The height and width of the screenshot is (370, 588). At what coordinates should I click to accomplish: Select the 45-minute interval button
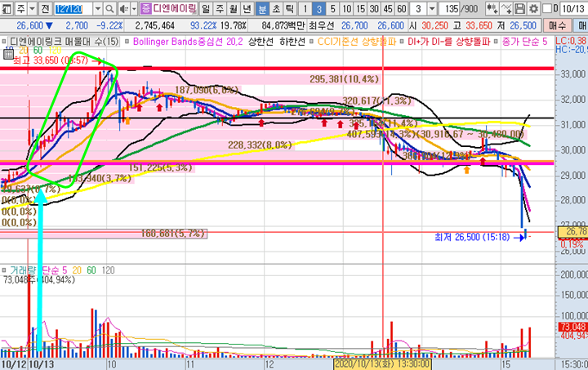click(388, 8)
